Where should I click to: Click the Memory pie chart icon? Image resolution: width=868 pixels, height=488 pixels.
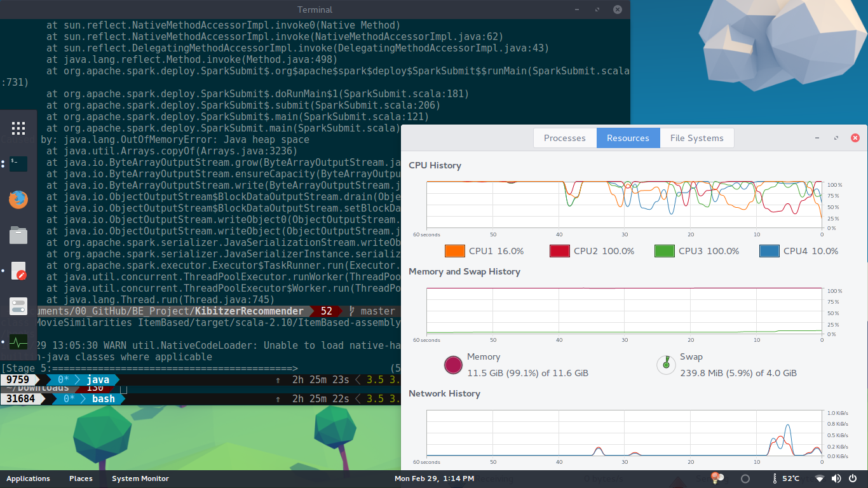pos(453,365)
